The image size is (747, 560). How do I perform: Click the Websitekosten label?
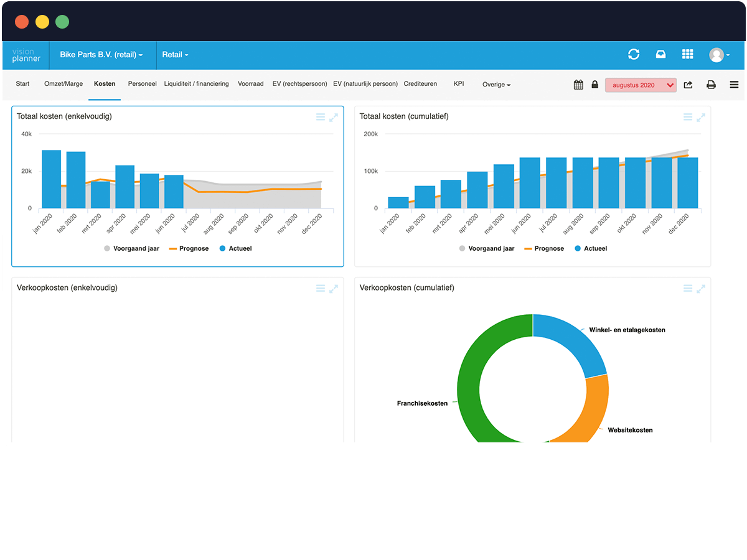(x=630, y=430)
